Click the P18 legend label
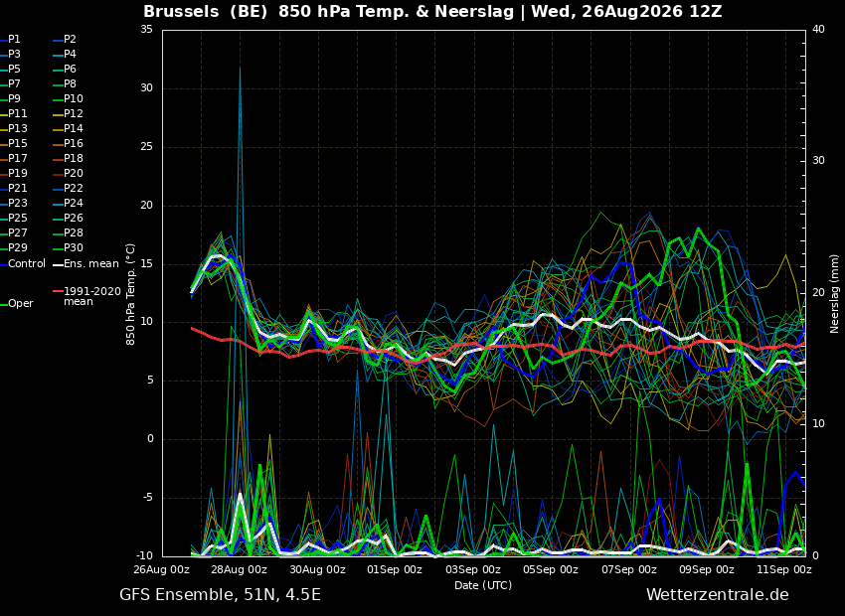The image size is (845, 616). click(x=74, y=158)
